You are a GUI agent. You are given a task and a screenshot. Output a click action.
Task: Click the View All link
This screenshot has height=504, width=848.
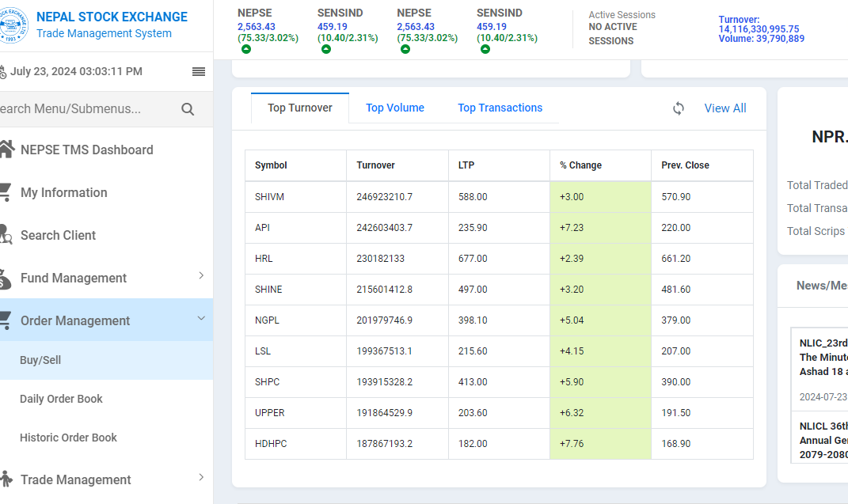coord(725,108)
